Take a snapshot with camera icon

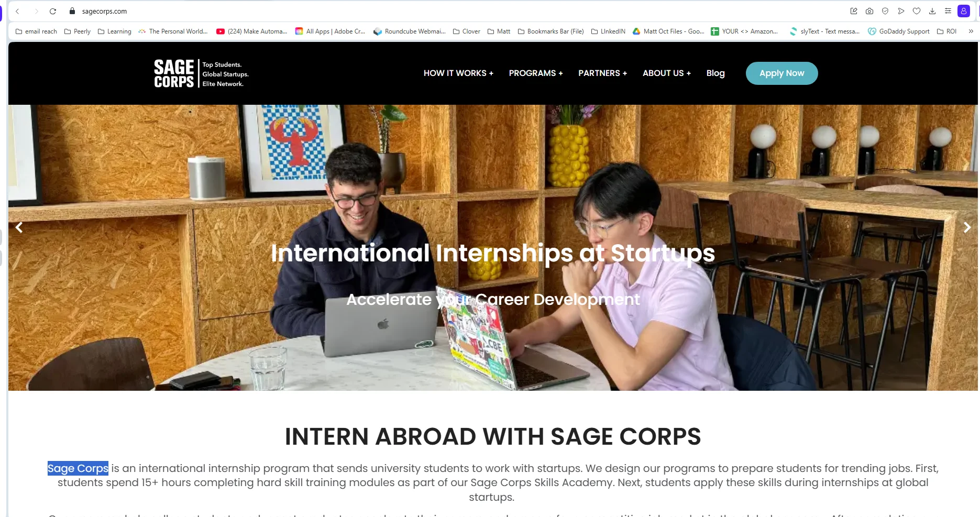pos(869,11)
